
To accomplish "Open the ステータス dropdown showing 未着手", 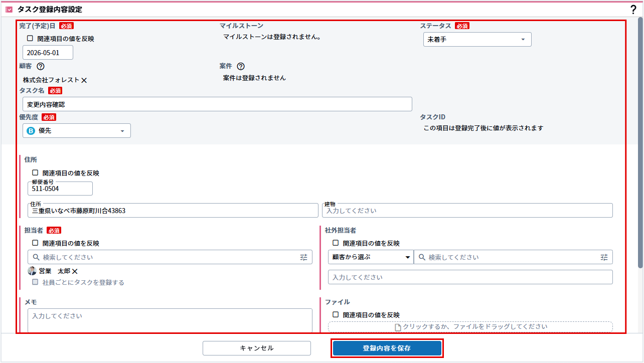I will 477,40.
